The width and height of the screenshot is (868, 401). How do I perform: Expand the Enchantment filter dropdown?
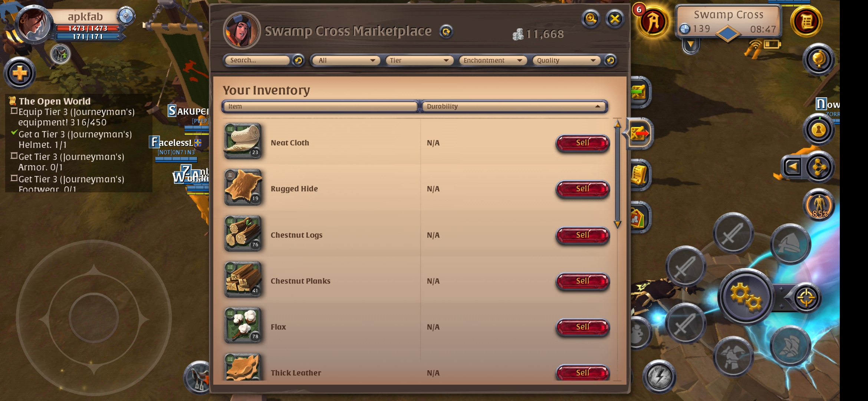tap(493, 60)
